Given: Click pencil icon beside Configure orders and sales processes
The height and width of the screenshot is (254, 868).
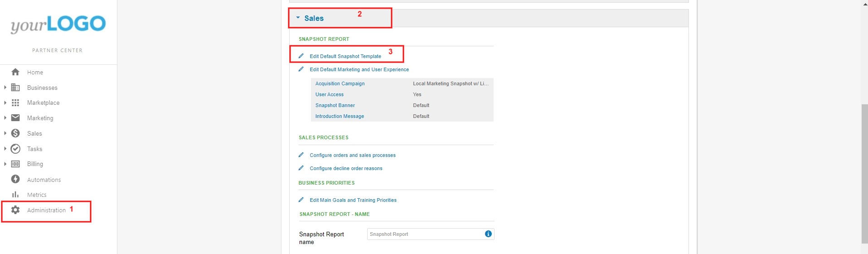Looking at the screenshot, I should pos(301,155).
